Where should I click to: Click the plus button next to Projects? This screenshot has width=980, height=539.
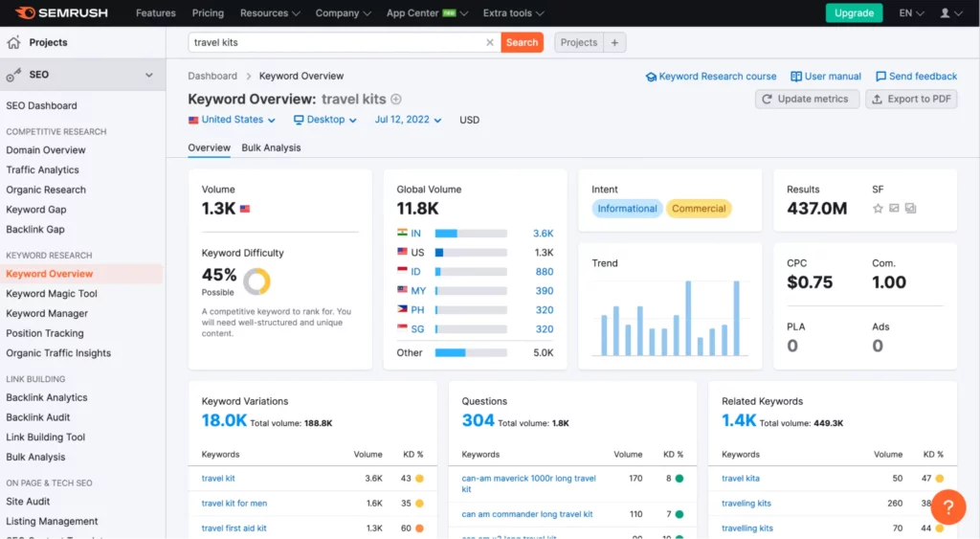[x=614, y=42]
